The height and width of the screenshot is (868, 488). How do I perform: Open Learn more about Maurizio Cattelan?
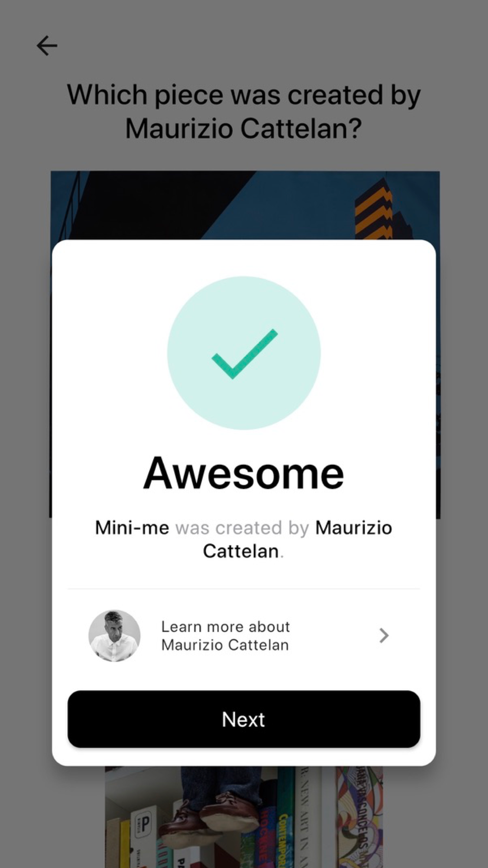pos(244,636)
